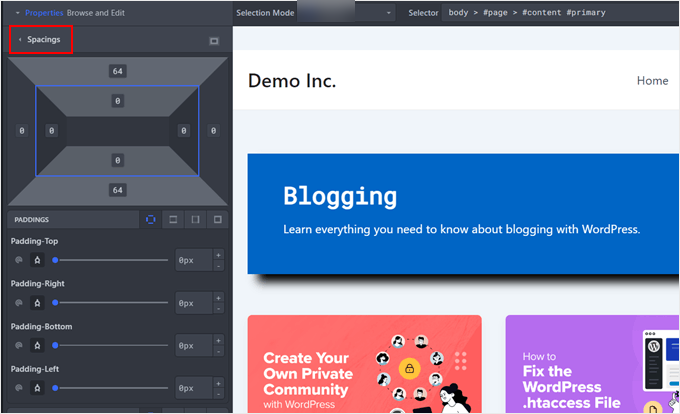
Task: Click the Selector path input field
Action: coord(560,13)
